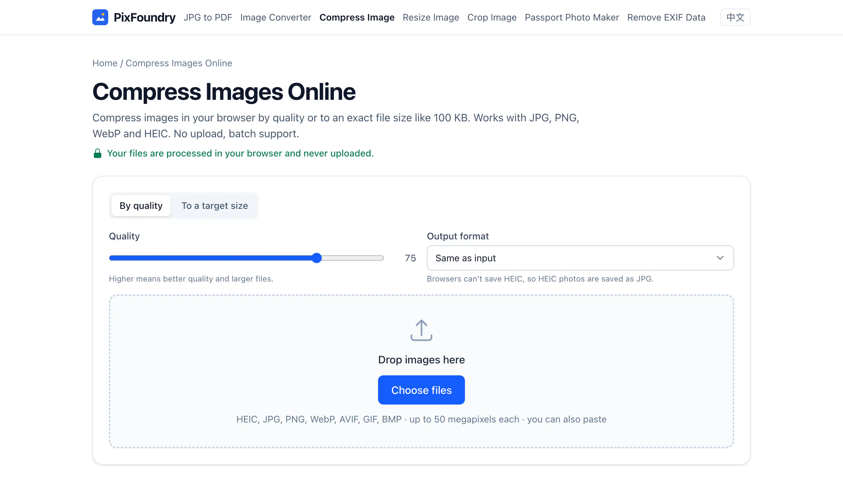The height and width of the screenshot is (504, 843).
Task: Click the supported formats hint text
Action: tap(421, 419)
